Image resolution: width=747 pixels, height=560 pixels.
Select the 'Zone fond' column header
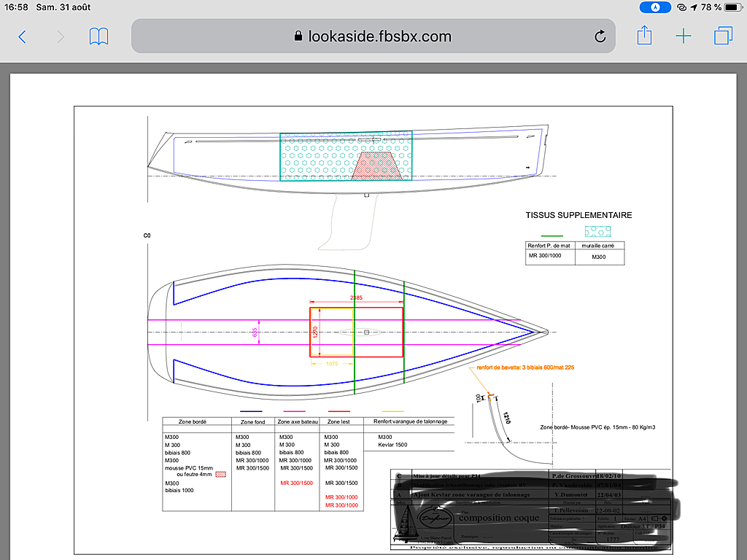coord(252,422)
